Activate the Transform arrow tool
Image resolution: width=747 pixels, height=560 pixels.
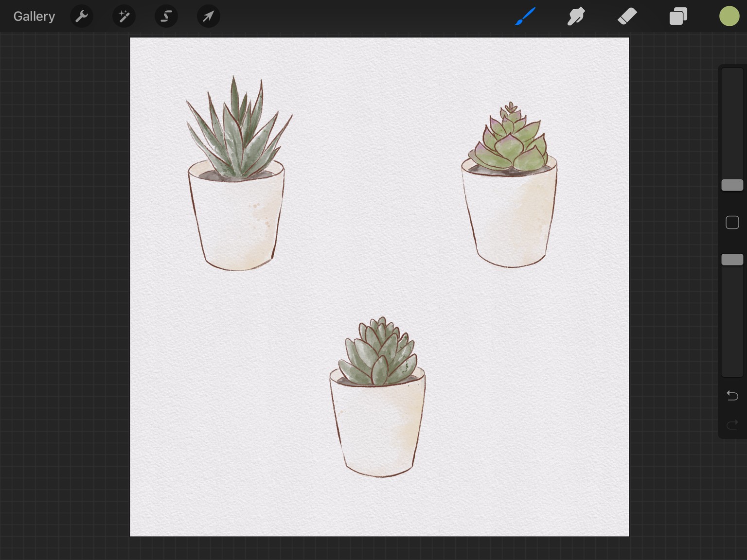pyautogui.click(x=209, y=16)
